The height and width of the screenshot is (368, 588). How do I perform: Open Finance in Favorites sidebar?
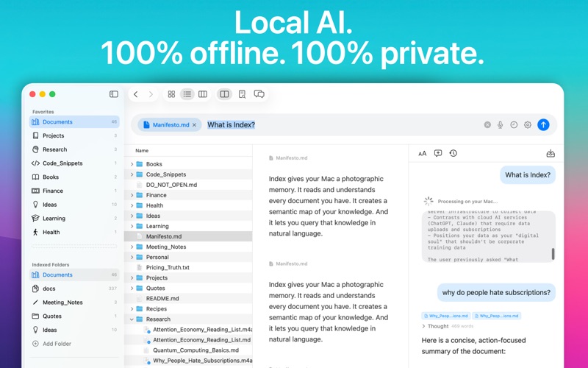(x=74, y=191)
